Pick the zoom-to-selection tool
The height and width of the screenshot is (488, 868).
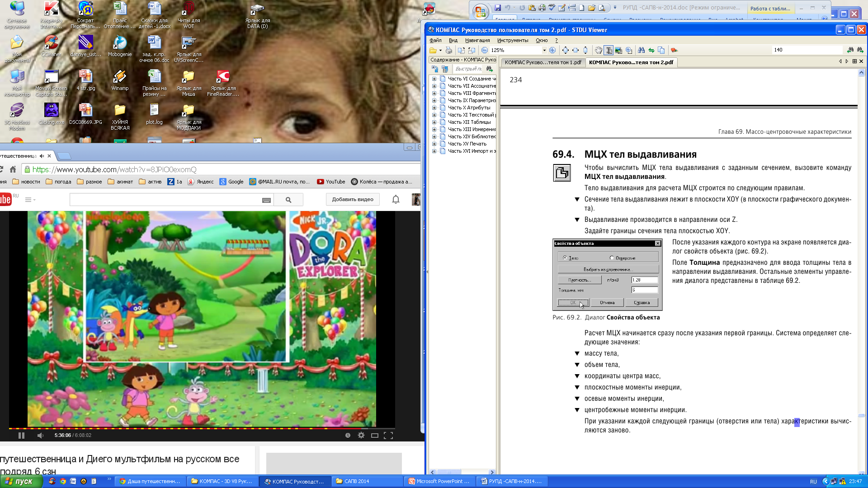tap(629, 50)
